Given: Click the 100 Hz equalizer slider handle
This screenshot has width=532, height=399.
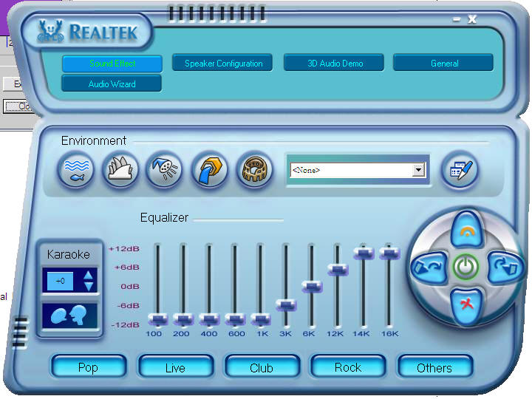Looking at the screenshot, I should click(x=158, y=319).
